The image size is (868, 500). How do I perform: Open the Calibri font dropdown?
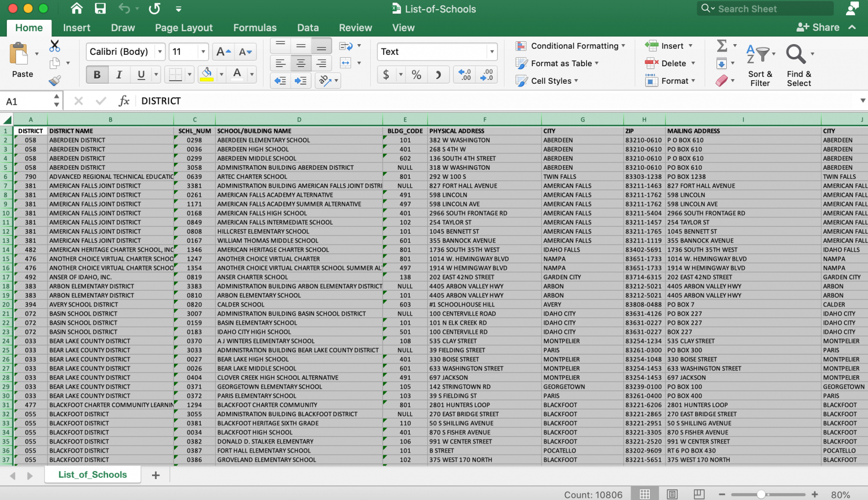160,51
